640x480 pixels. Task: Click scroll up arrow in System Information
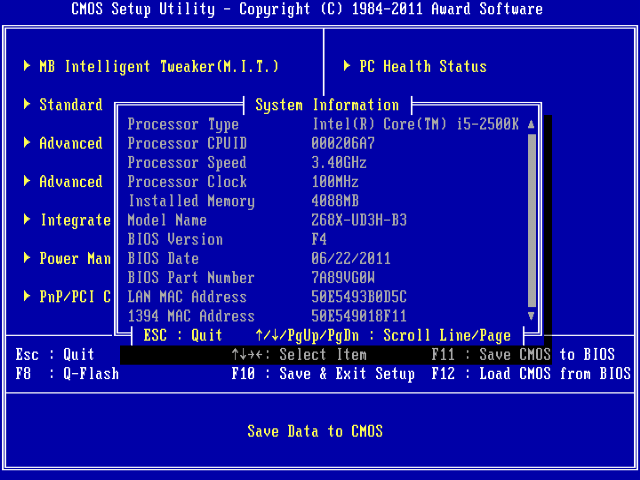click(x=531, y=124)
